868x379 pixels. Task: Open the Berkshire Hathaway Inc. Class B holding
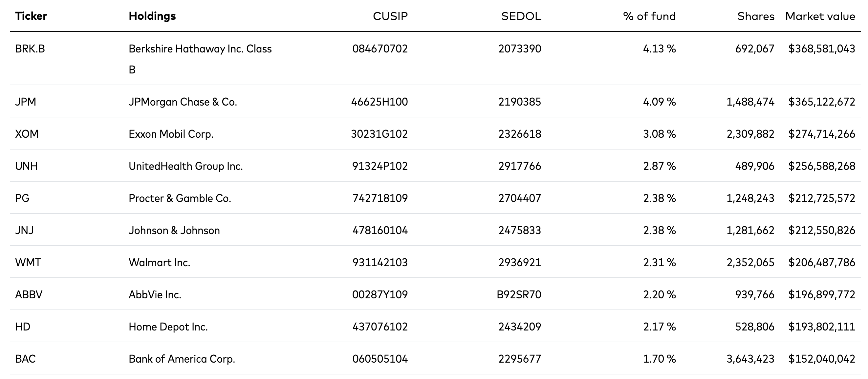pos(200,49)
